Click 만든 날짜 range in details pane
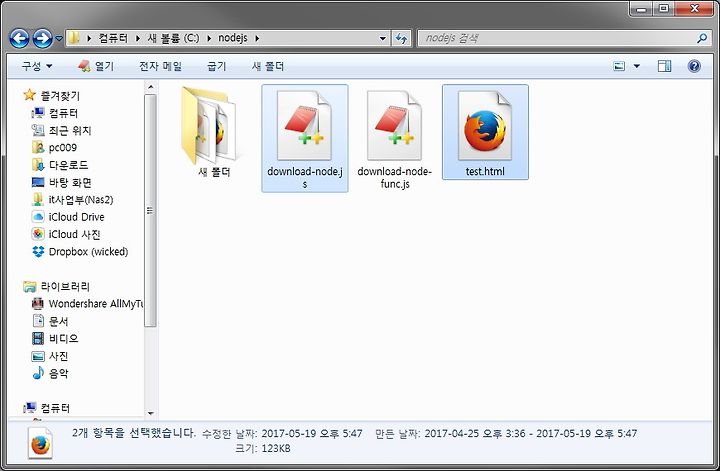720x471 pixels. pyautogui.click(x=530, y=433)
